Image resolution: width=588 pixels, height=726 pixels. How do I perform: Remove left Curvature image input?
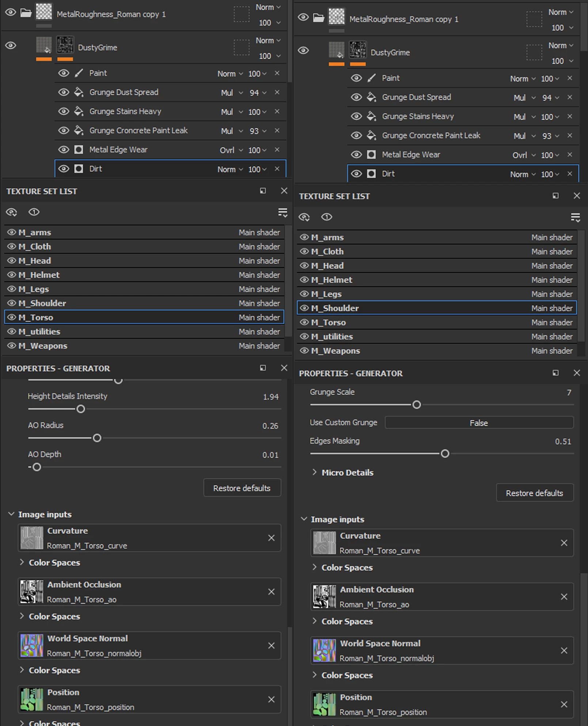click(271, 538)
